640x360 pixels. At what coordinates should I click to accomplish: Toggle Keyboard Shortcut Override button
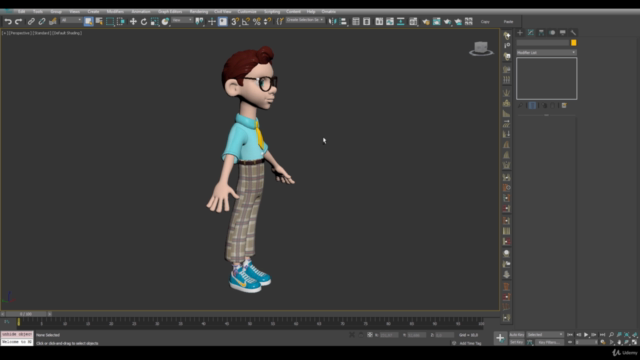pyautogui.click(x=222, y=22)
